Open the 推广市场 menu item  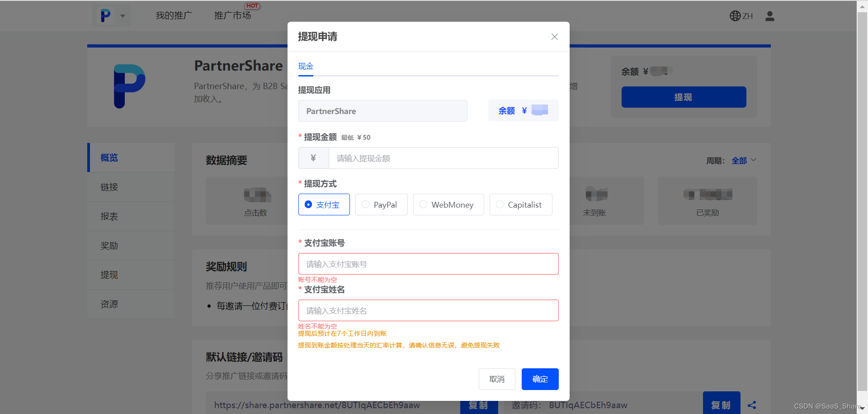pos(232,14)
